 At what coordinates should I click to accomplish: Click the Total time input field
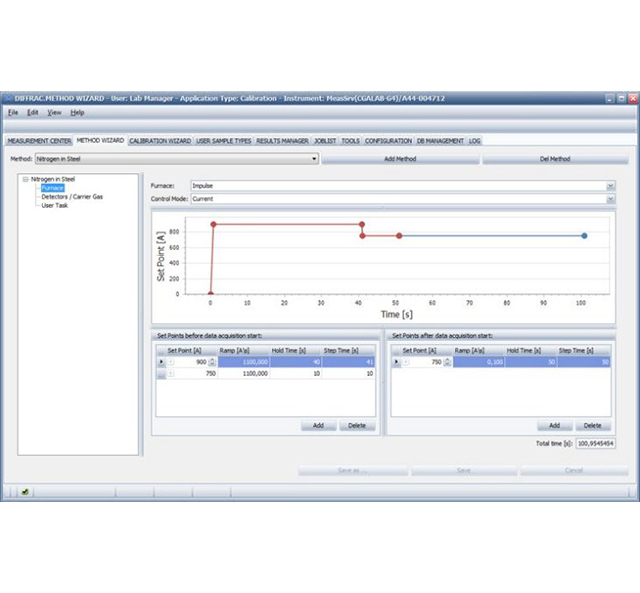coord(595,442)
